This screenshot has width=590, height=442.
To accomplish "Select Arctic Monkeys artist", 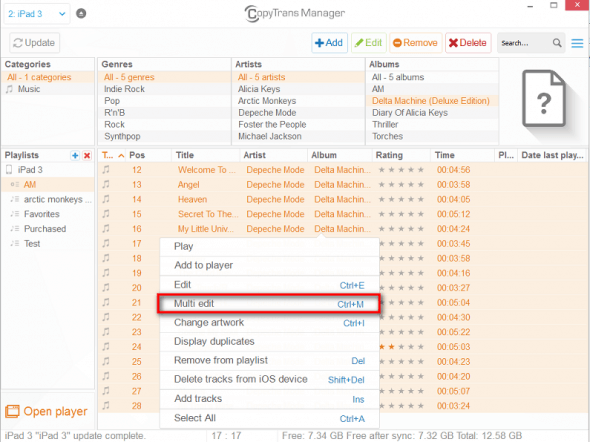I will click(x=299, y=101).
